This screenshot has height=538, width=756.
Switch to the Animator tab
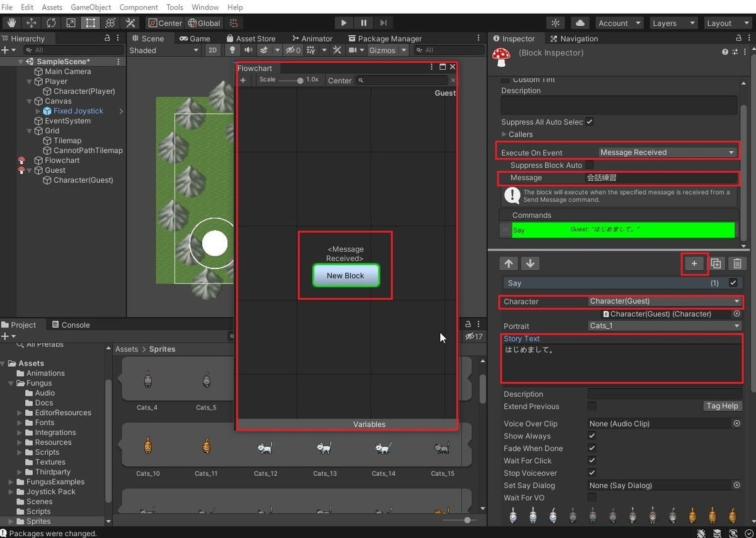(311, 38)
